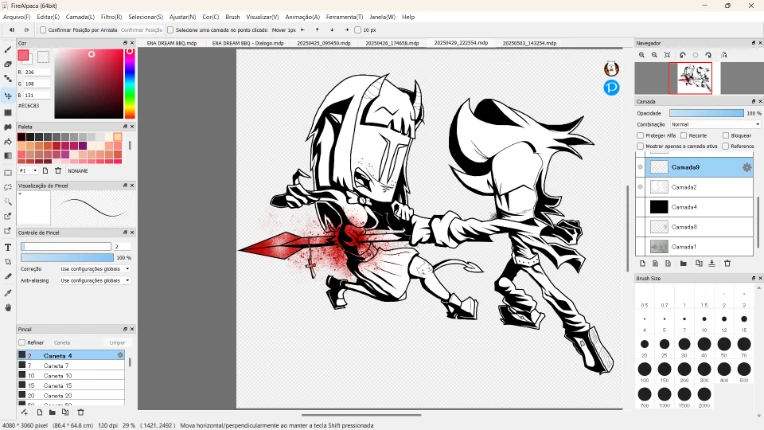Open Anti-aliasing dropdown
This screenshot has height=430, width=764.
click(x=95, y=280)
